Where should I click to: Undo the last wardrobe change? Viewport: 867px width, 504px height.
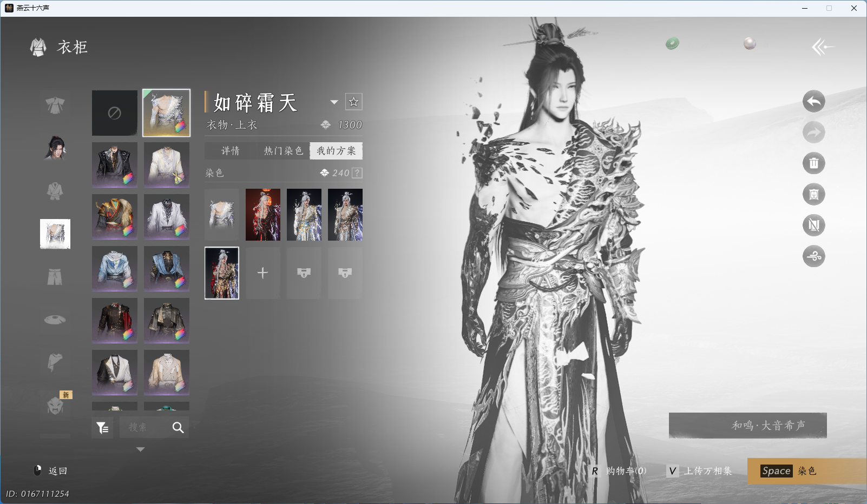pos(813,101)
